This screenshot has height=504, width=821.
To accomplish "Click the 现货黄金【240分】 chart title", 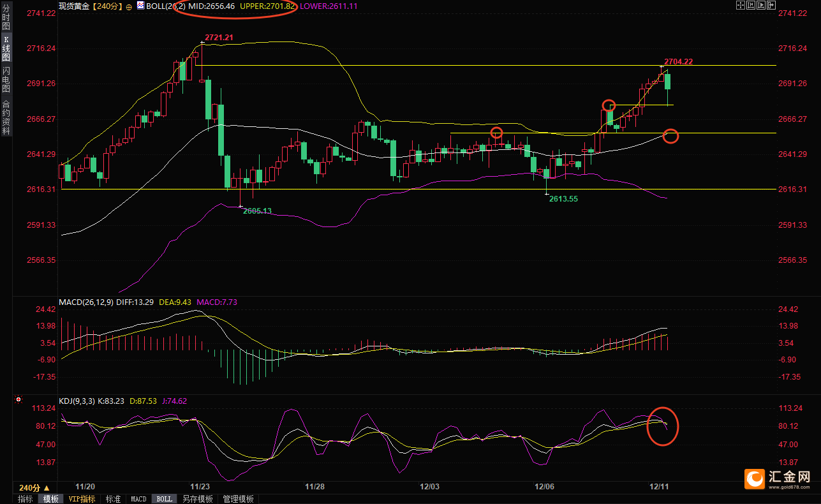I will [x=91, y=6].
